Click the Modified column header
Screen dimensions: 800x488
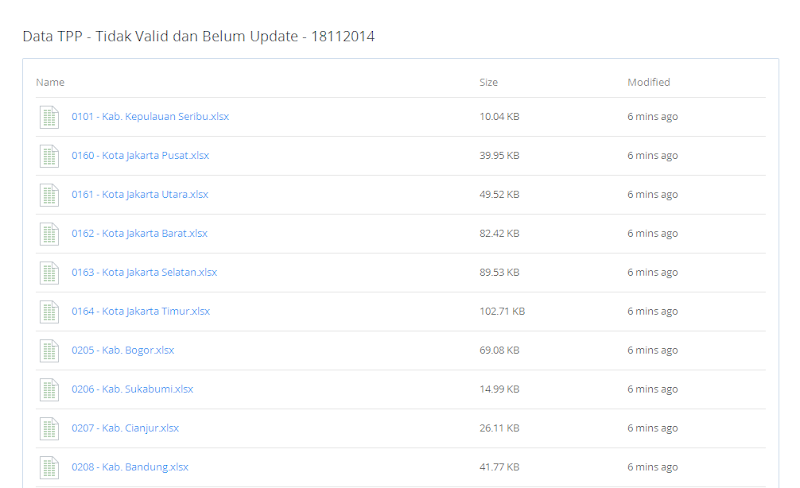[648, 82]
